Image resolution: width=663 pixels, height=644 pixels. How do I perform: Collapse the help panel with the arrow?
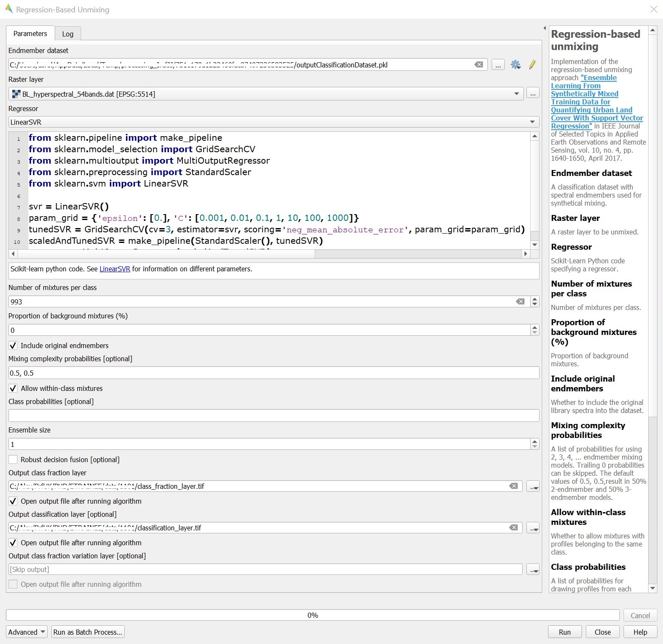point(545,28)
